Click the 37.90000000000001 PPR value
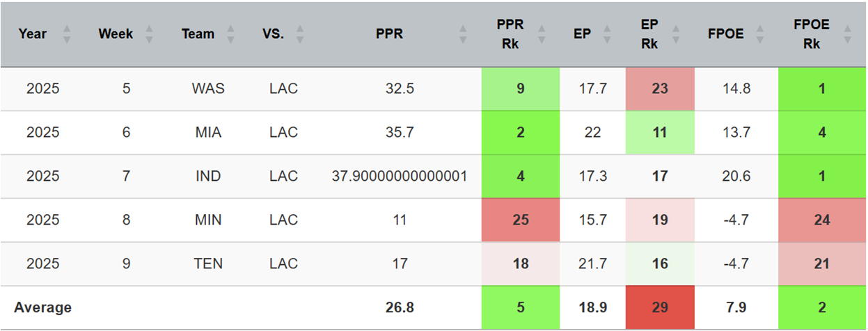Image resolution: width=868 pixels, height=331 pixels. click(x=400, y=176)
